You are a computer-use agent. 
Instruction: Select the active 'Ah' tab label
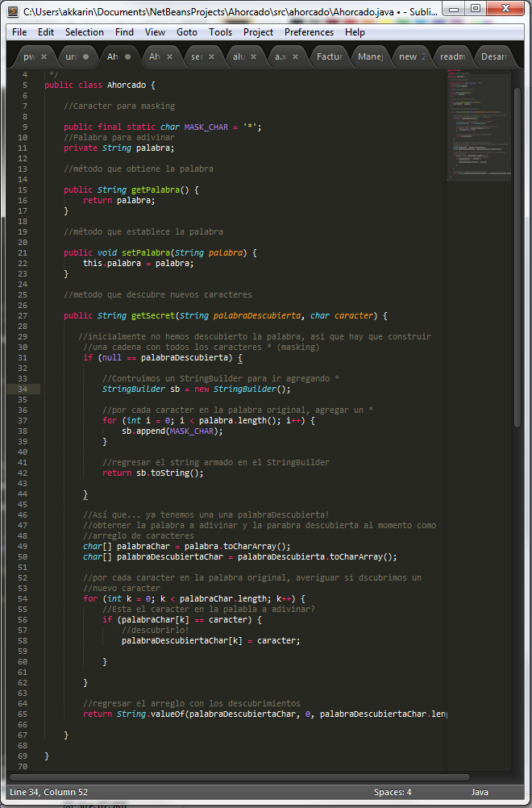[113, 56]
